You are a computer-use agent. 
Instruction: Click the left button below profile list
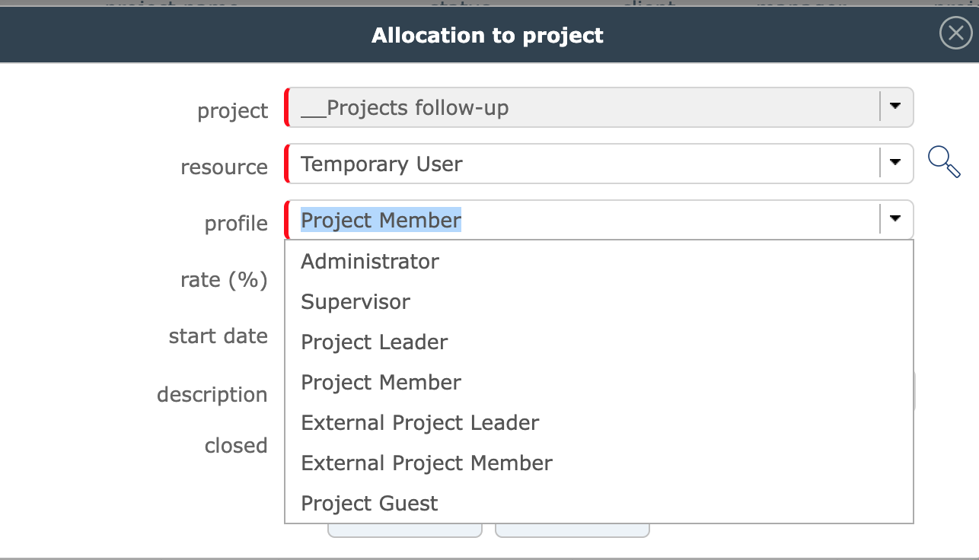404,530
